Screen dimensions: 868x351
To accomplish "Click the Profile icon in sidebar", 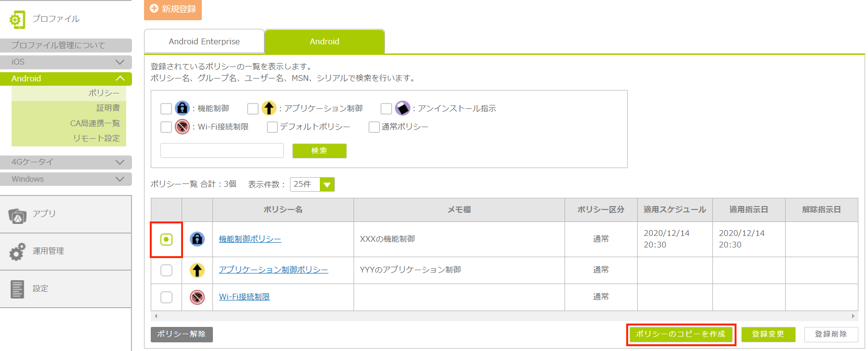I will [x=17, y=19].
